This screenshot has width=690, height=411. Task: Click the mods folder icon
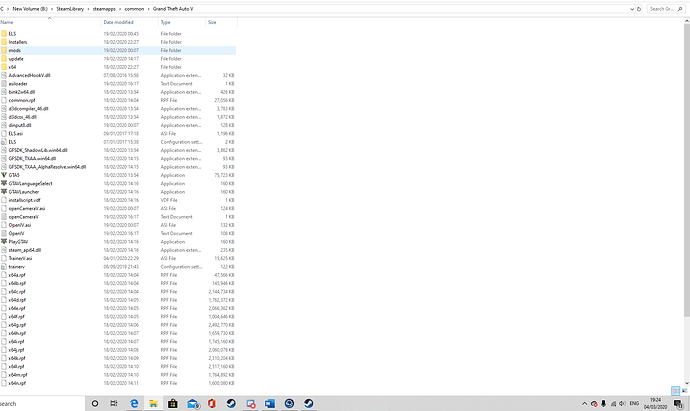(x=4, y=51)
